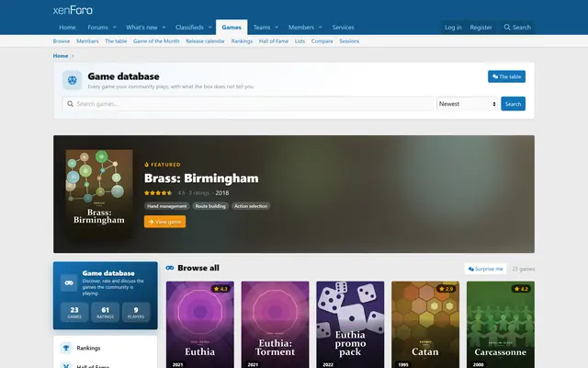Expand the Forums dropdown arrow
588x368 pixels.
(114, 28)
